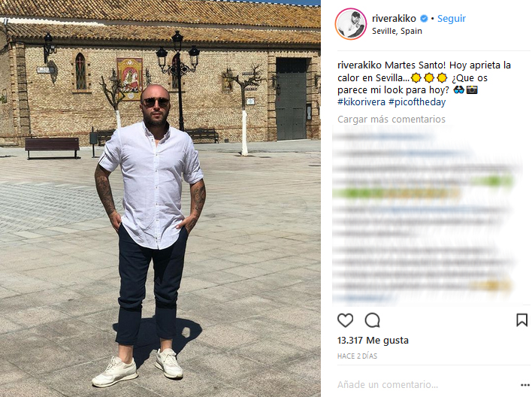The image size is (532, 397).
Task: Like the post with heart icon
Action: [x=345, y=320]
